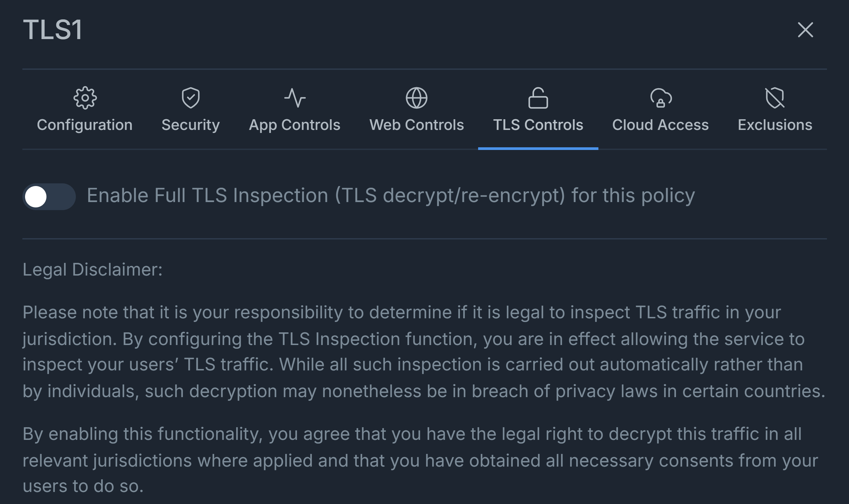Open the Security tab label

[190, 125]
